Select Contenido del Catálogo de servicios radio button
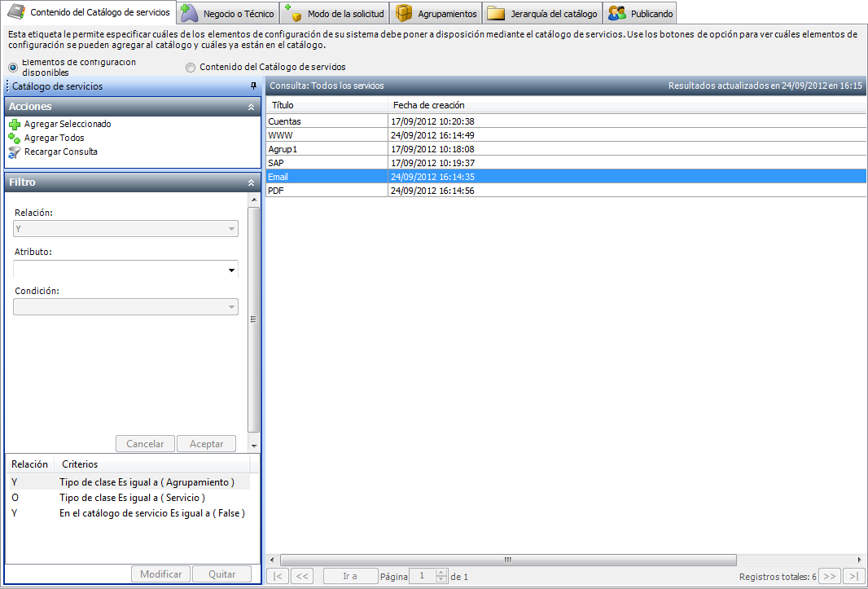Screen dimensions: 868x589 click(x=191, y=68)
